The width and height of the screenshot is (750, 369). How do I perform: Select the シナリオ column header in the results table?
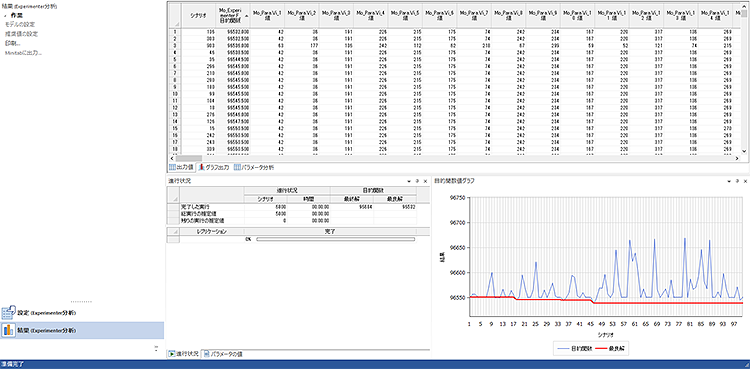[x=198, y=15]
